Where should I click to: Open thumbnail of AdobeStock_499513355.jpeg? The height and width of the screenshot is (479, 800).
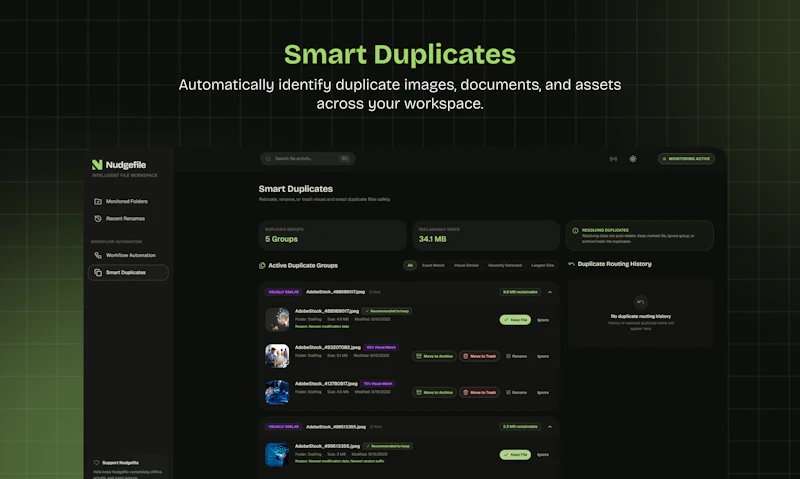pyautogui.click(x=277, y=455)
